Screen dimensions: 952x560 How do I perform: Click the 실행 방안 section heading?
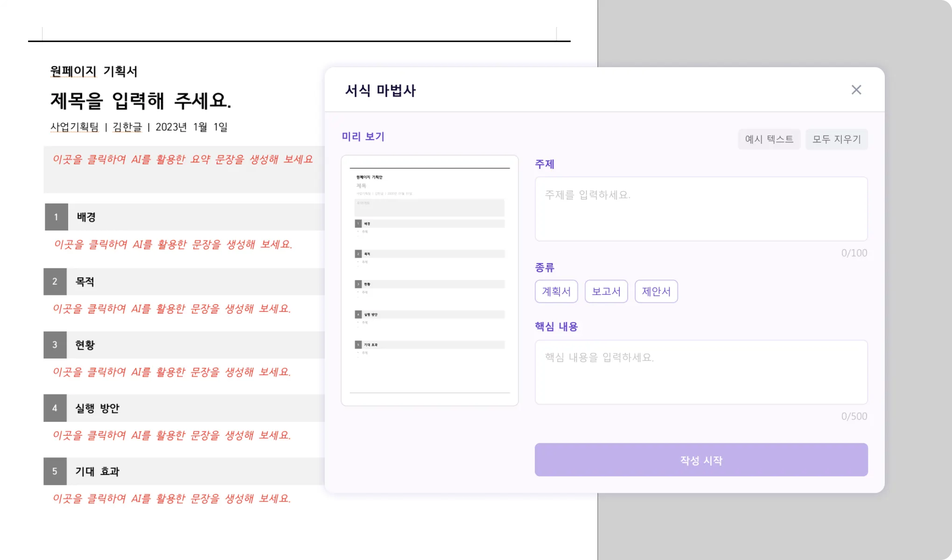(98, 408)
